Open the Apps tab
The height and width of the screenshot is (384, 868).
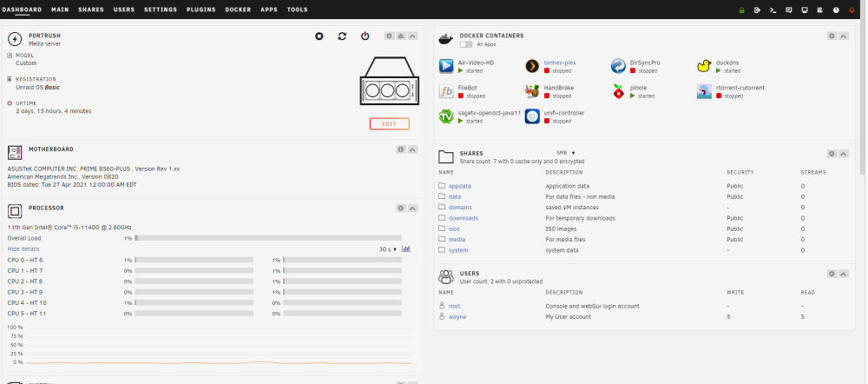pyautogui.click(x=269, y=10)
